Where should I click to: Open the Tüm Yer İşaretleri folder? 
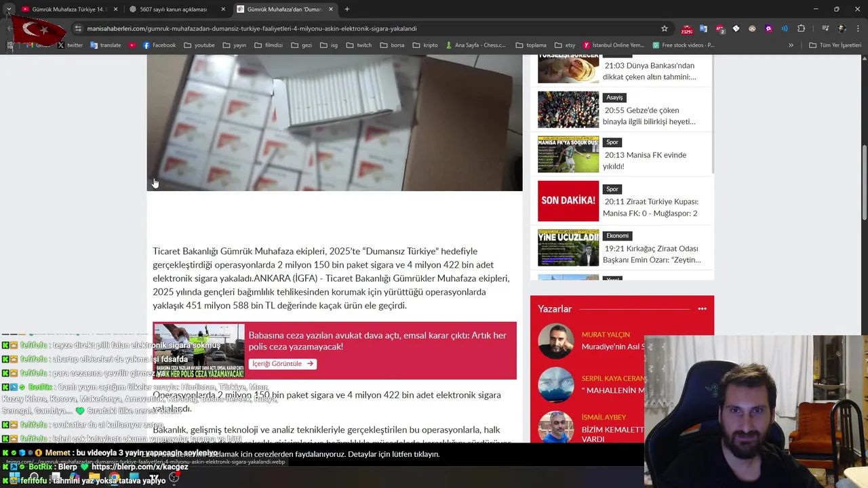point(835,45)
